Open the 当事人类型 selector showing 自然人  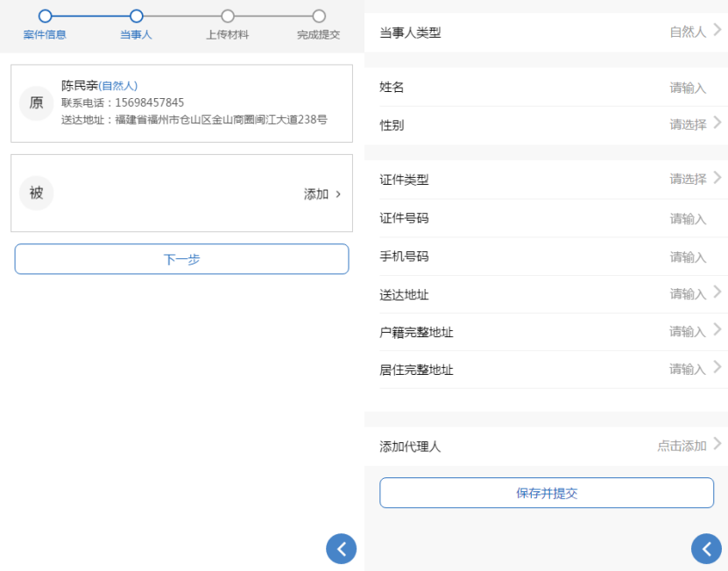coord(546,32)
